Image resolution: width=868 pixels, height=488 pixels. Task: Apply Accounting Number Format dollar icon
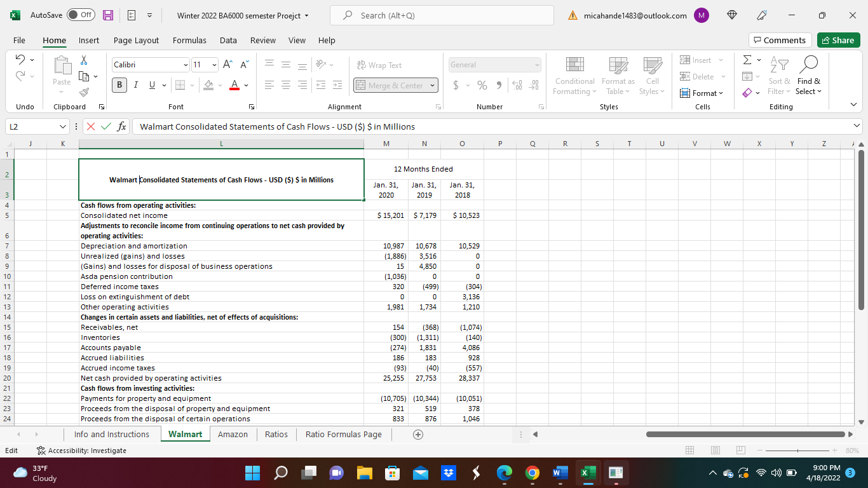click(x=456, y=85)
